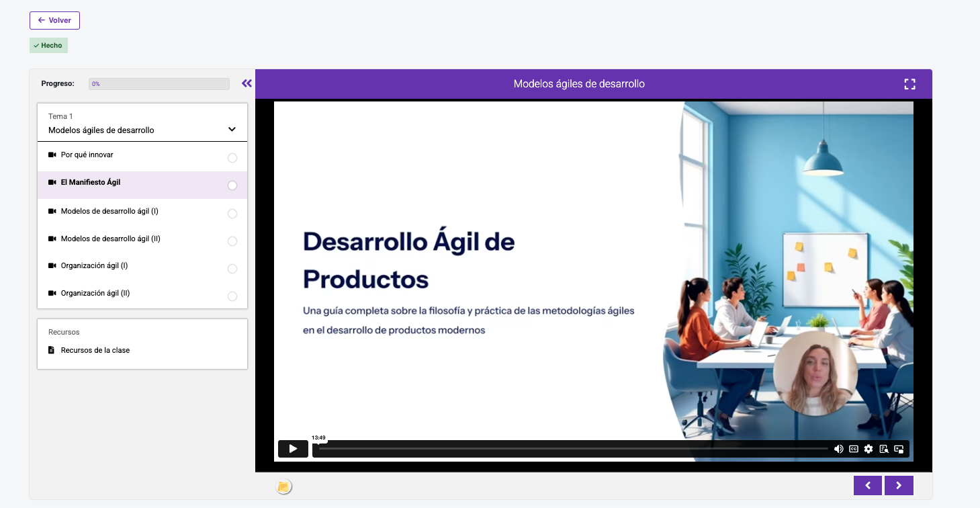Viewport: 980px width, 508px height.
Task: Toggle completion circle for 'El Manifiesto Ágil'
Action: [232, 185]
